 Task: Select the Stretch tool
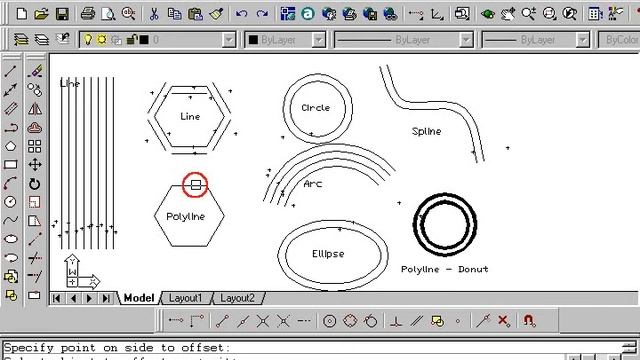coord(35,220)
